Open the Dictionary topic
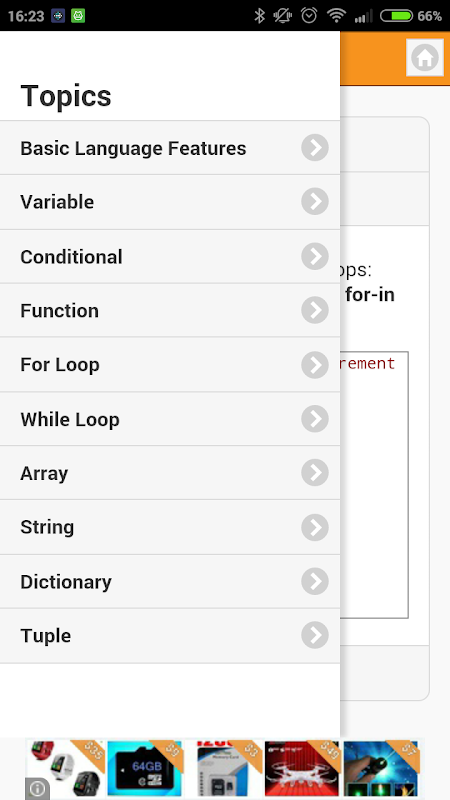Screen dimensions: 450x800 (170, 582)
